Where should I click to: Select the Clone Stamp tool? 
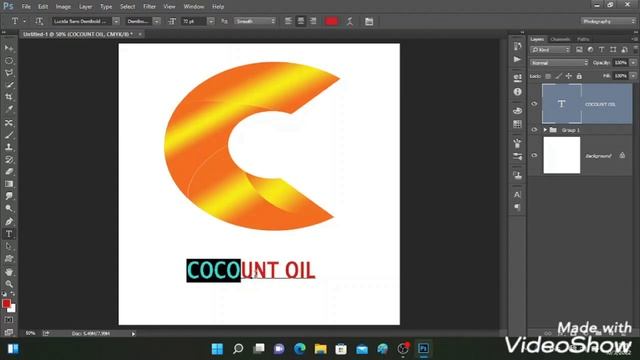(x=9, y=147)
